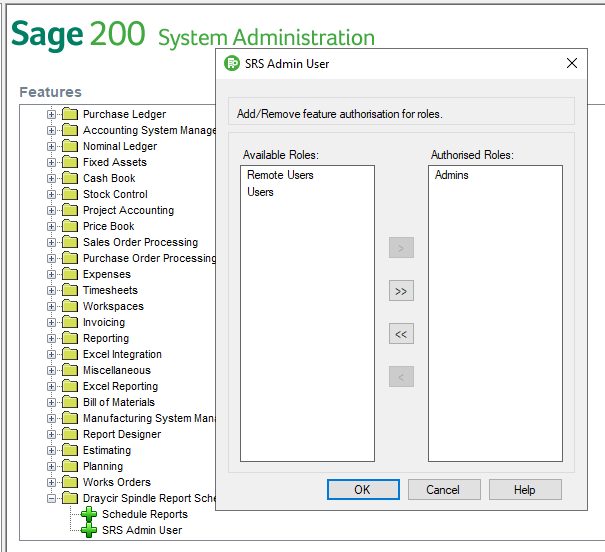Remove all roles with the << button
The width and height of the screenshot is (605, 552).
(401, 333)
